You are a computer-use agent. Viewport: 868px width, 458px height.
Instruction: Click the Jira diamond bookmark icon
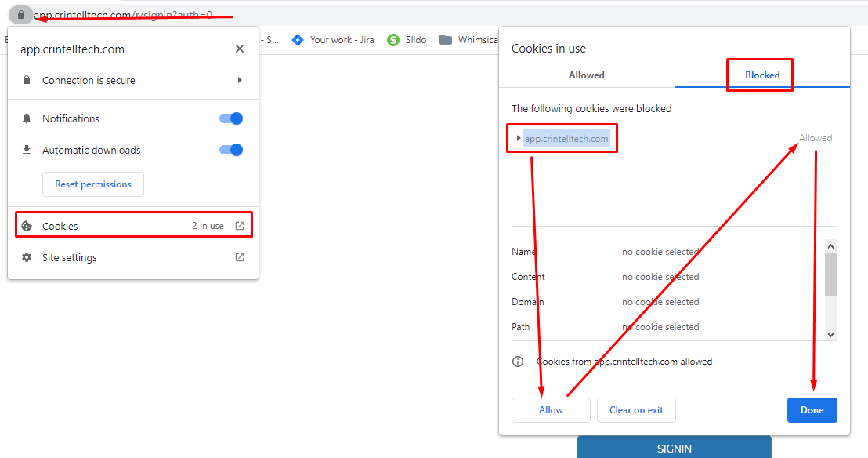(298, 40)
